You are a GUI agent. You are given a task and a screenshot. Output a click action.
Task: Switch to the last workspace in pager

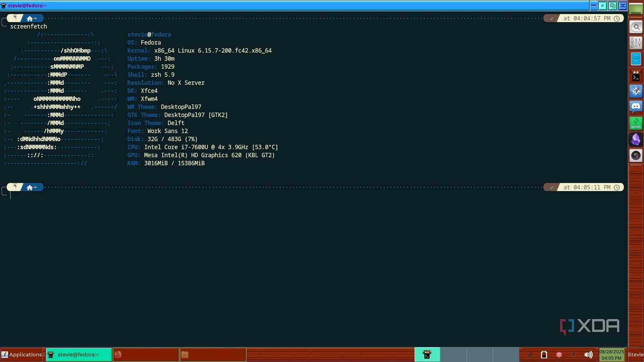coord(506,355)
